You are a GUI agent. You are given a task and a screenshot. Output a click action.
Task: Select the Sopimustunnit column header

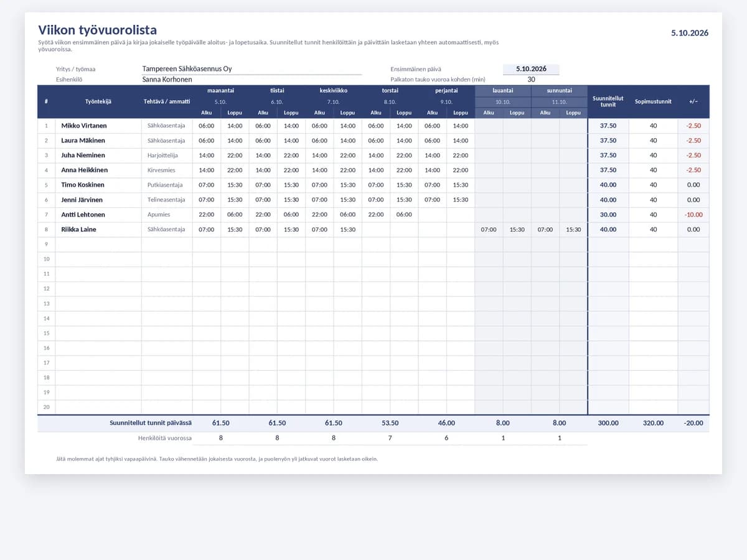pos(653,101)
